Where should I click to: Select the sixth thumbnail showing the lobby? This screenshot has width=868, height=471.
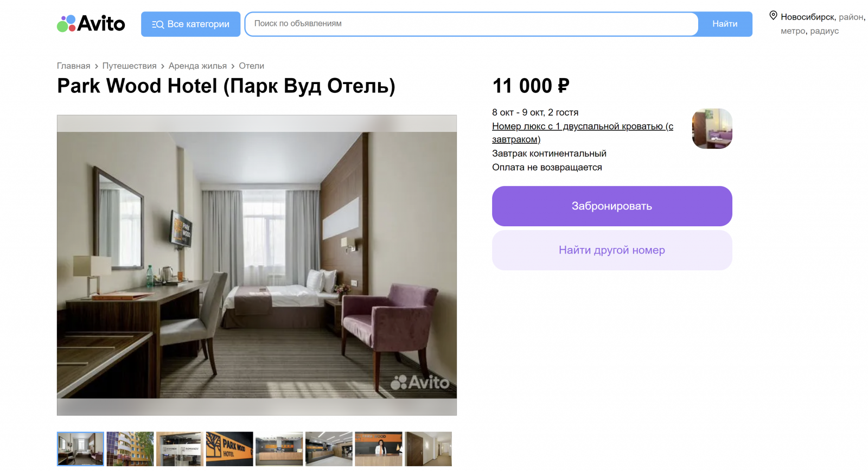coord(329,449)
